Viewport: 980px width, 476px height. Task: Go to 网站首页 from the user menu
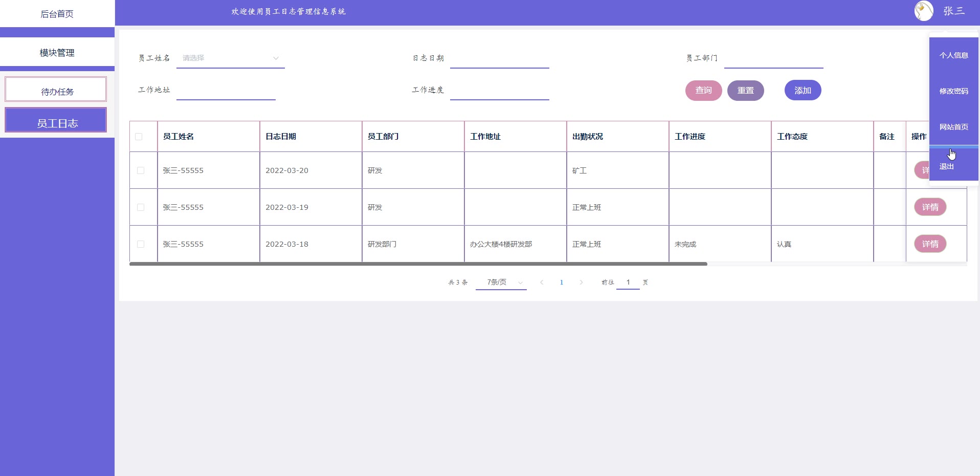(x=953, y=127)
